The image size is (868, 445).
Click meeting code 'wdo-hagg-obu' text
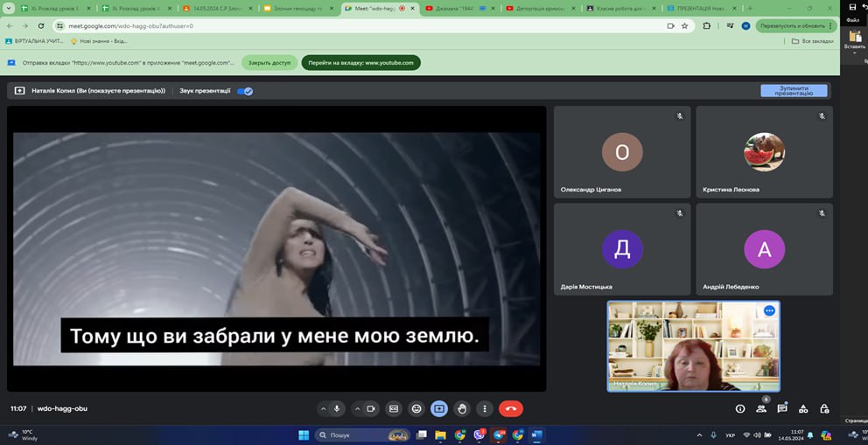62,408
